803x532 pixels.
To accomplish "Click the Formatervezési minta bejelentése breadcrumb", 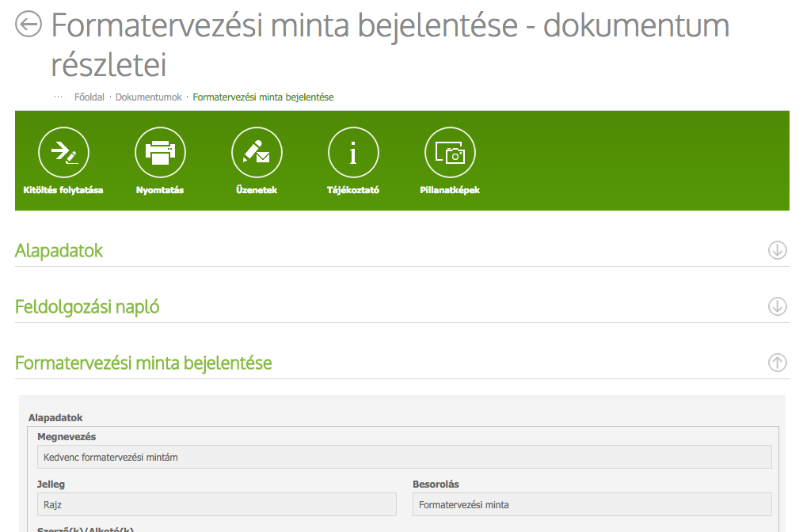I will [263, 97].
